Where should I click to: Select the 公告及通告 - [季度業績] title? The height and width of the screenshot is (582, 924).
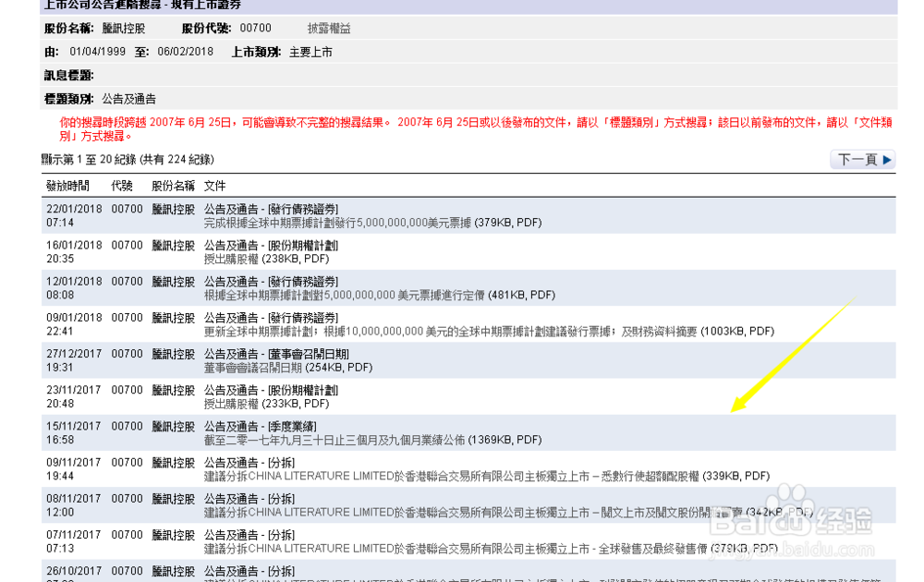click(x=261, y=427)
